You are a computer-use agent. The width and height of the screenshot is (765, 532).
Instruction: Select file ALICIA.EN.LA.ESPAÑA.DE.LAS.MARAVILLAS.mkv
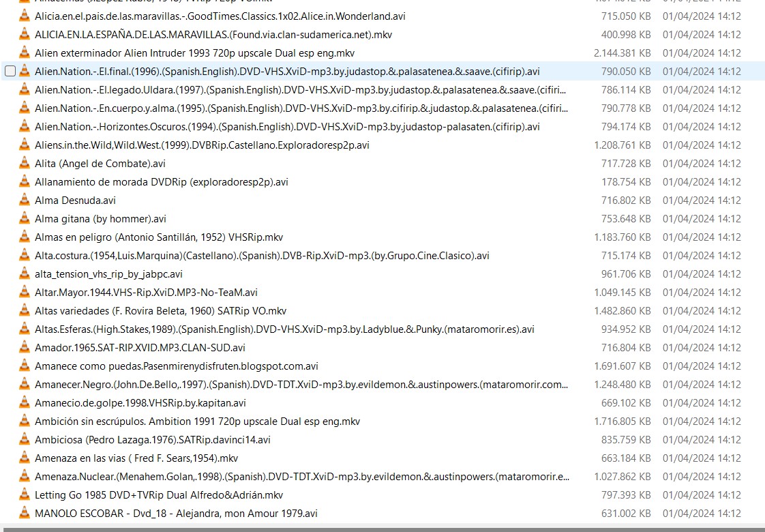[213, 35]
